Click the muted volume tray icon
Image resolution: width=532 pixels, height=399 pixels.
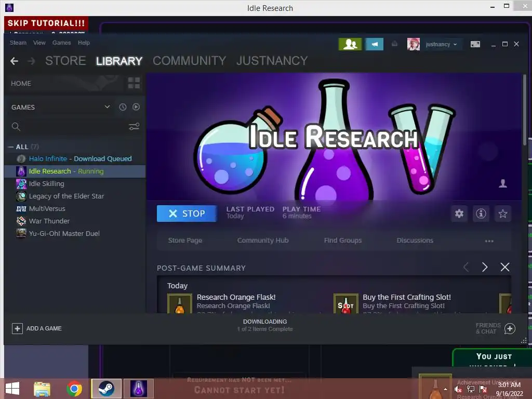click(458, 389)
